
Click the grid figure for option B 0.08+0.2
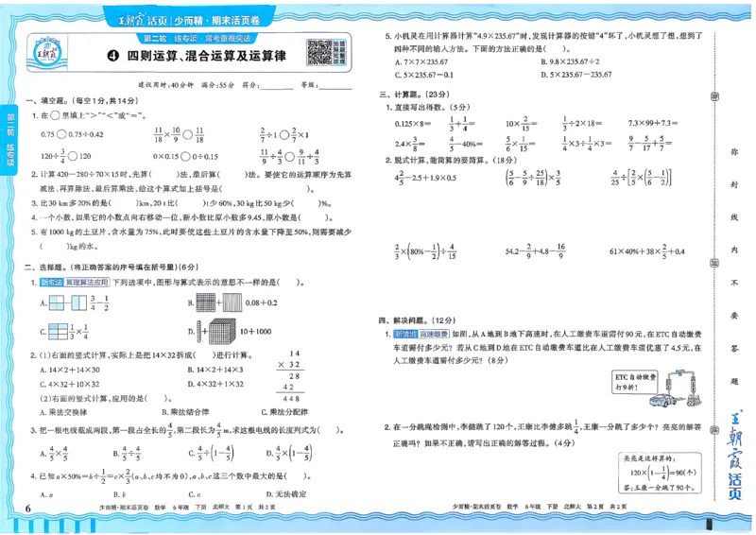tap(219, 303)
